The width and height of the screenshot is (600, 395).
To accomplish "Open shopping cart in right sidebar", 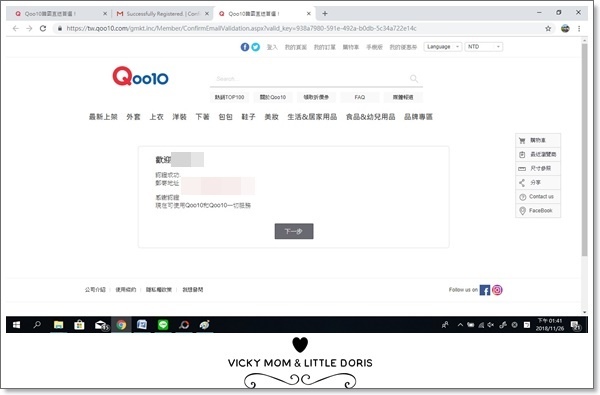I will click(538, 140).
